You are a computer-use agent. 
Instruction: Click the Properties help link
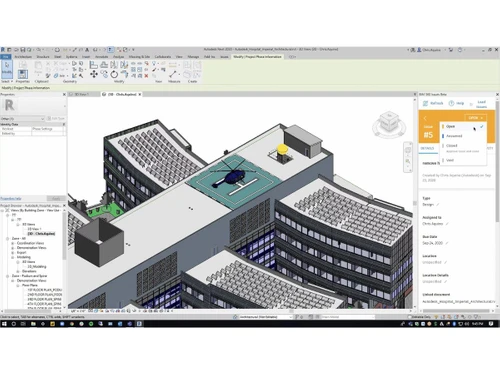pyautogui.click(x=11, y=199)
